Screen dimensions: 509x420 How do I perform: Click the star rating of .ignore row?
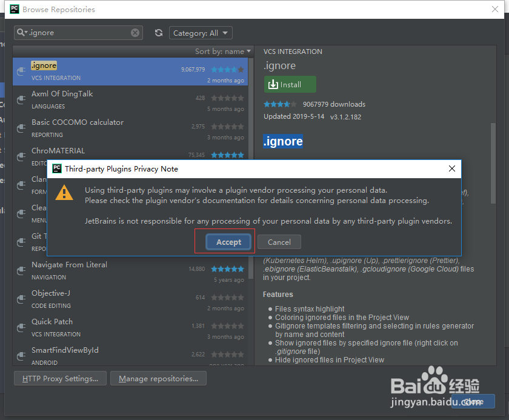pyautogui.click(x=228, y=70)
